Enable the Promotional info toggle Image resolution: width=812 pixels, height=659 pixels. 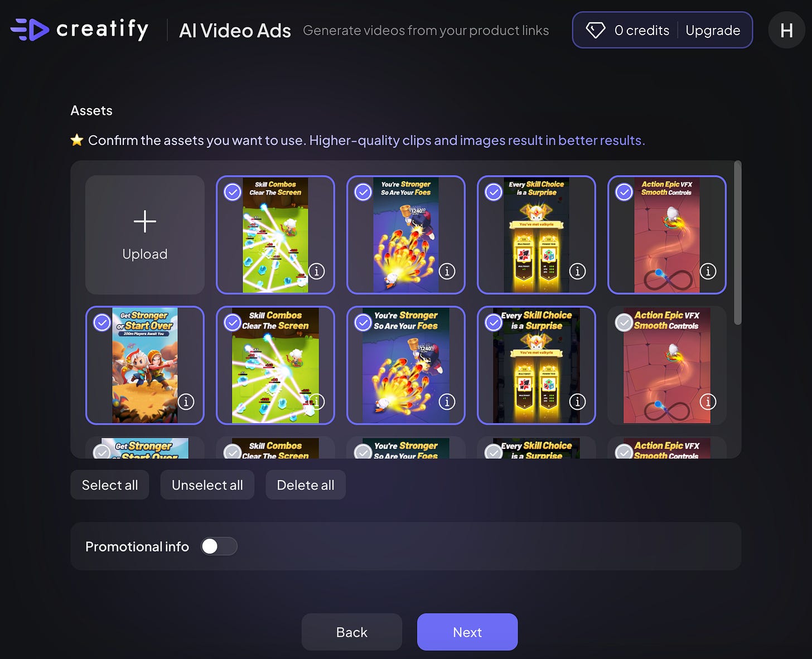coord(219,546)
